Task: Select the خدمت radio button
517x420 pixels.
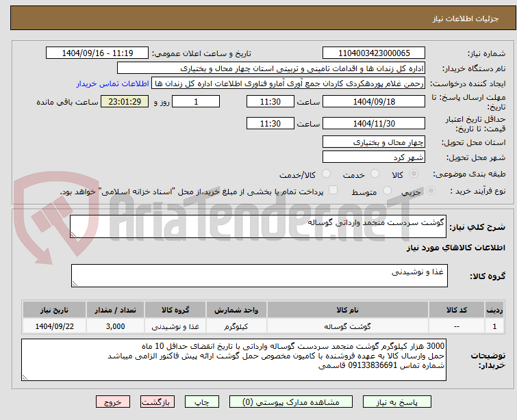Action: click(x=375, y=174)
